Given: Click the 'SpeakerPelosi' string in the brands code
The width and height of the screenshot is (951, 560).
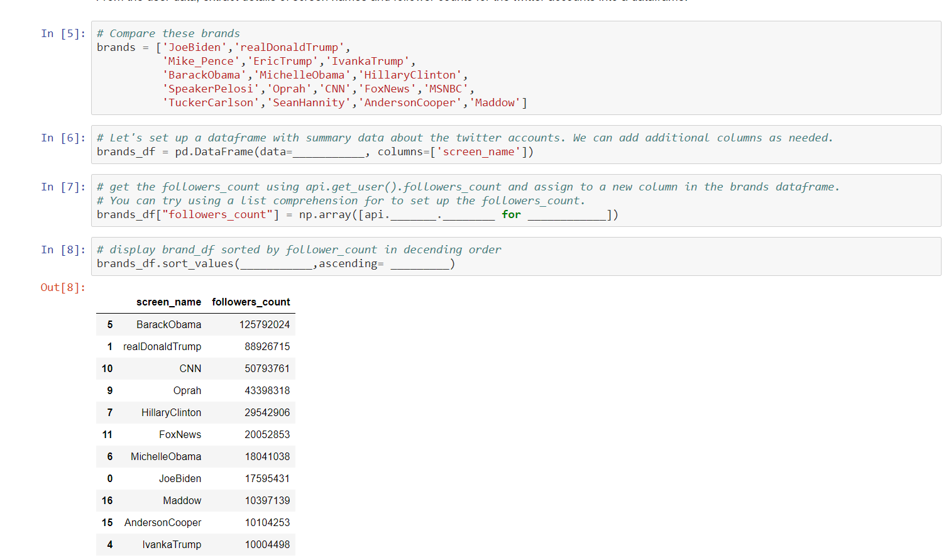Looking at the screenshot, I should coord(211,89).
